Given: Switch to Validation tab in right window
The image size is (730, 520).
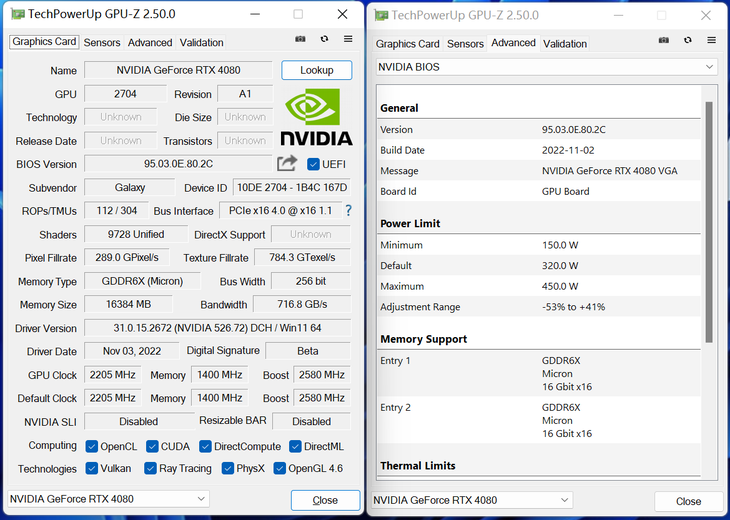Looking at the screenshot, I should (565, 44).
